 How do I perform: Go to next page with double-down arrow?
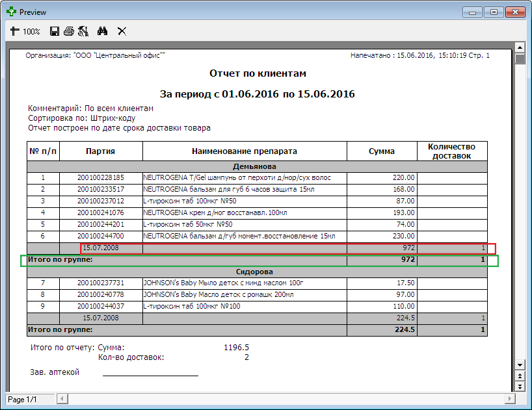pyautogui.click(x=520, y=386)
